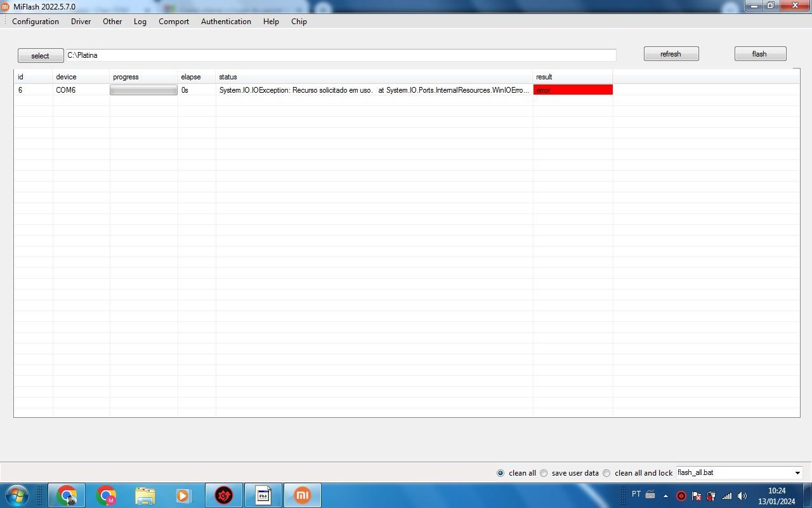Viewport: 812px width, 508px height.
Task: Click the red gear tray icon
Action: click(x=681, y=496)
